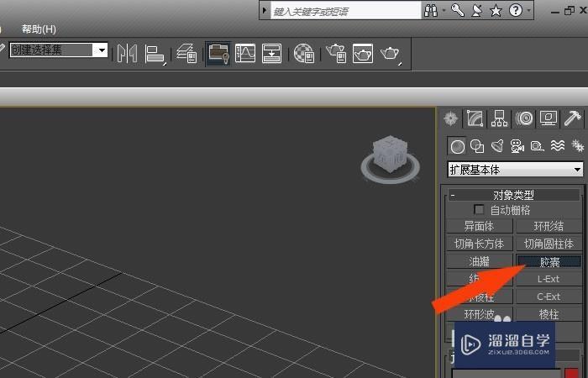Screen dimensions: 588x378
Task: Select the Helpers category icon
Action: click(x=537, y=146)
